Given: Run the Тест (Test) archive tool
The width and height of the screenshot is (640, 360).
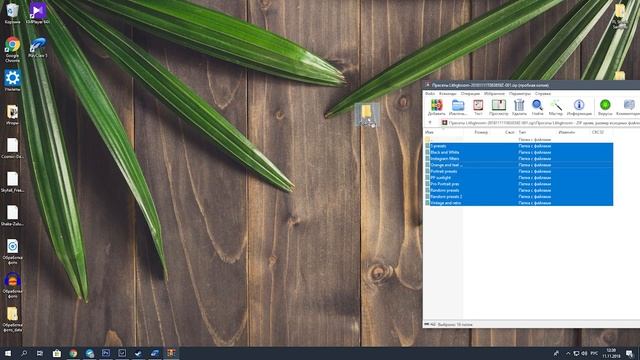Looking at the screenshot, I should tap(478, 107).
